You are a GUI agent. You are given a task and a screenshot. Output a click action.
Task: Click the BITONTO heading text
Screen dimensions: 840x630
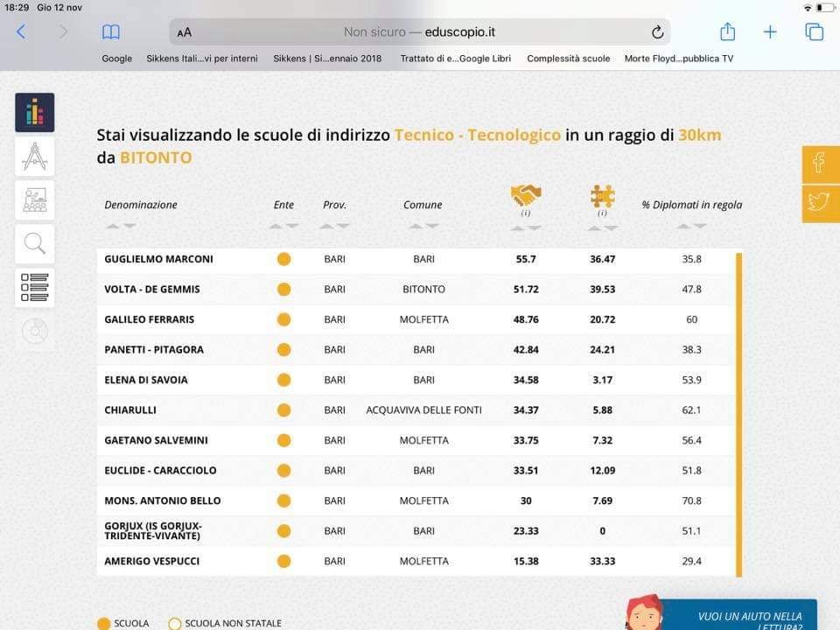[156, 158]
